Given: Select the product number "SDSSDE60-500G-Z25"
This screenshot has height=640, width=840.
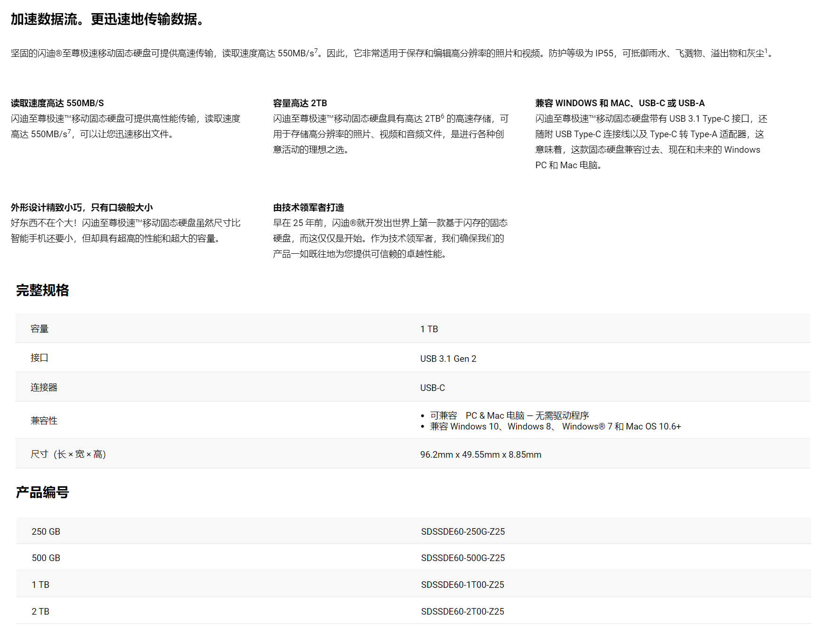Looking at the screenshot, I should click(463, 558).
